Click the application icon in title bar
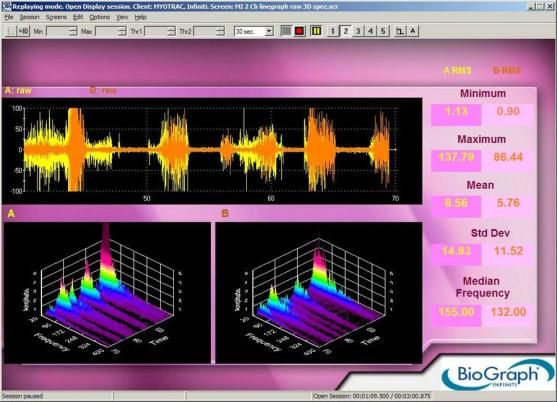This screenshot has height=402, width=557. click(7, 6)
